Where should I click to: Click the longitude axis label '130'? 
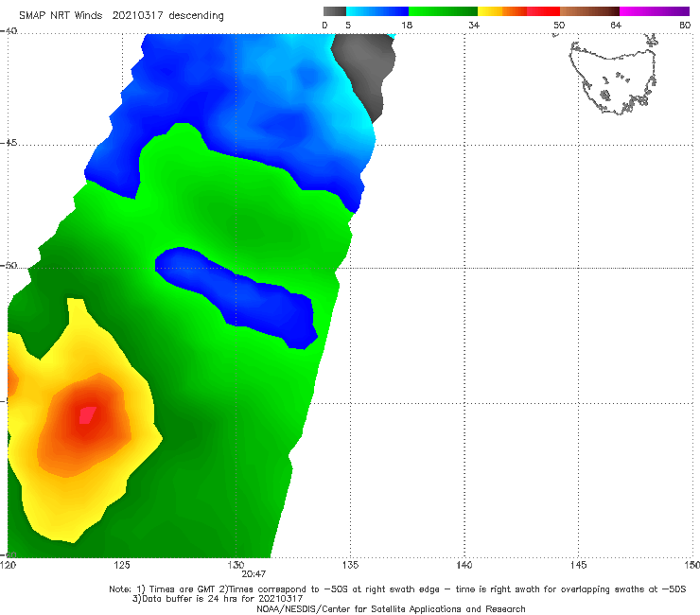pos(236,565)
